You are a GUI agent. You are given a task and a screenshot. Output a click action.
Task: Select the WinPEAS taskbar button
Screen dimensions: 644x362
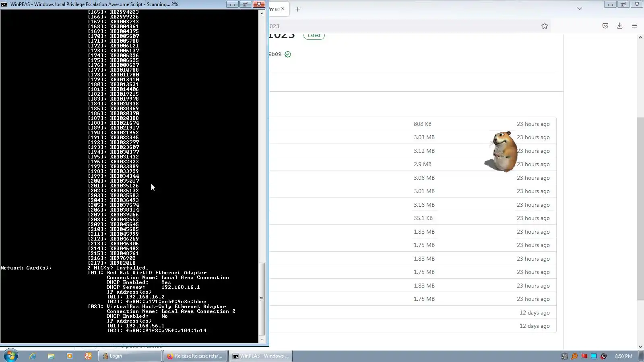(260, 356)
